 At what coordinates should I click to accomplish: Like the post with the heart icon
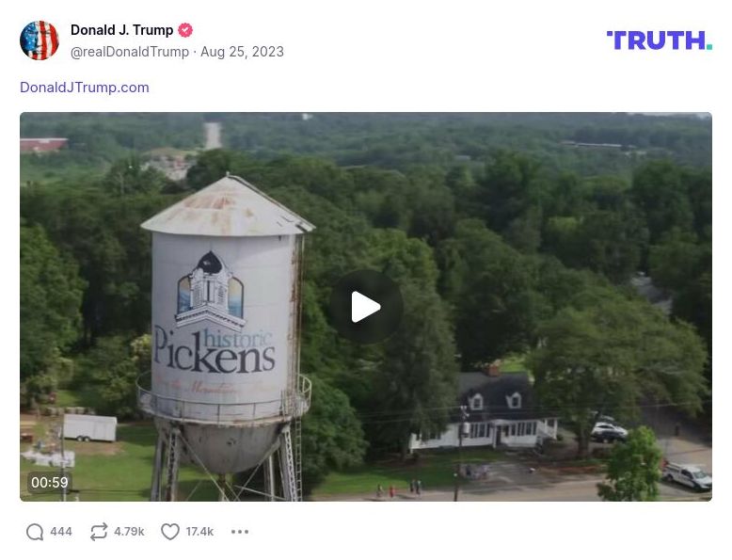[170, 532]
